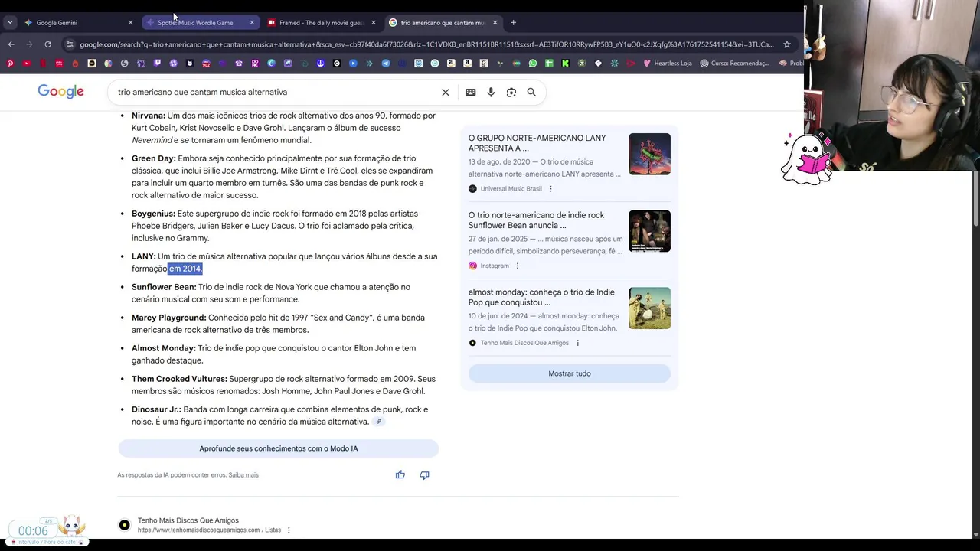Open the YouTube bookmark icon
980x551 pixels.
tap(26, 64)
